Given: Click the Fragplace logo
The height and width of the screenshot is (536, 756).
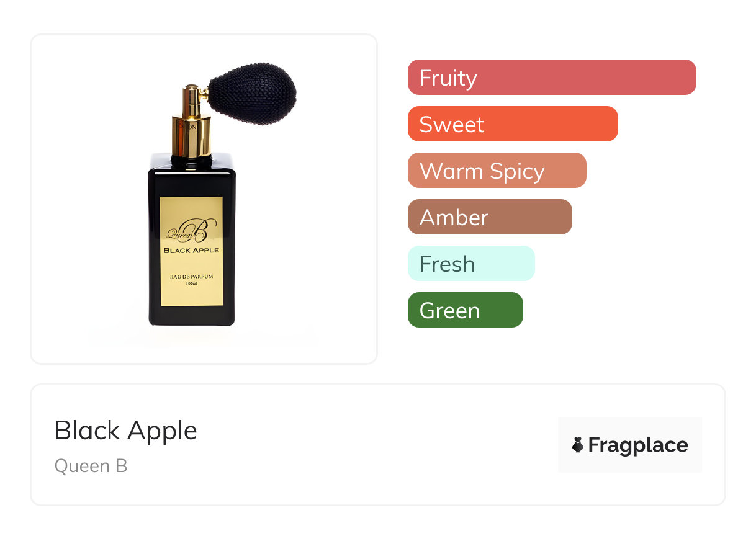Looking at the screenshot, I should [630, 445].
